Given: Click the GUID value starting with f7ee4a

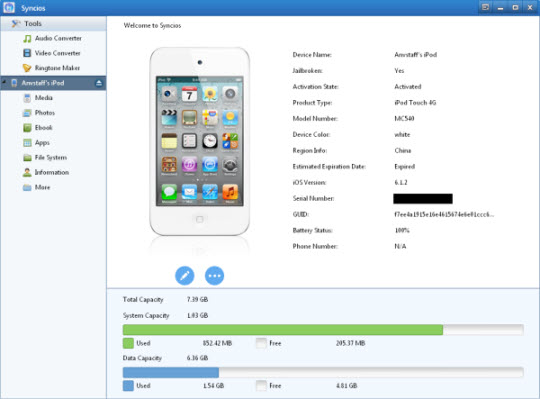Looking at the screenshot, I should (444, 214).
